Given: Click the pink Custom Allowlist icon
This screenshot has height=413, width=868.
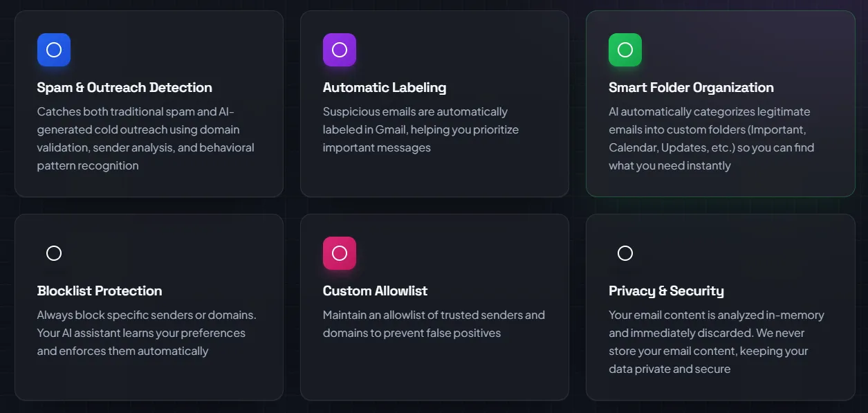Looking at the screenshot, I should 340,253.
